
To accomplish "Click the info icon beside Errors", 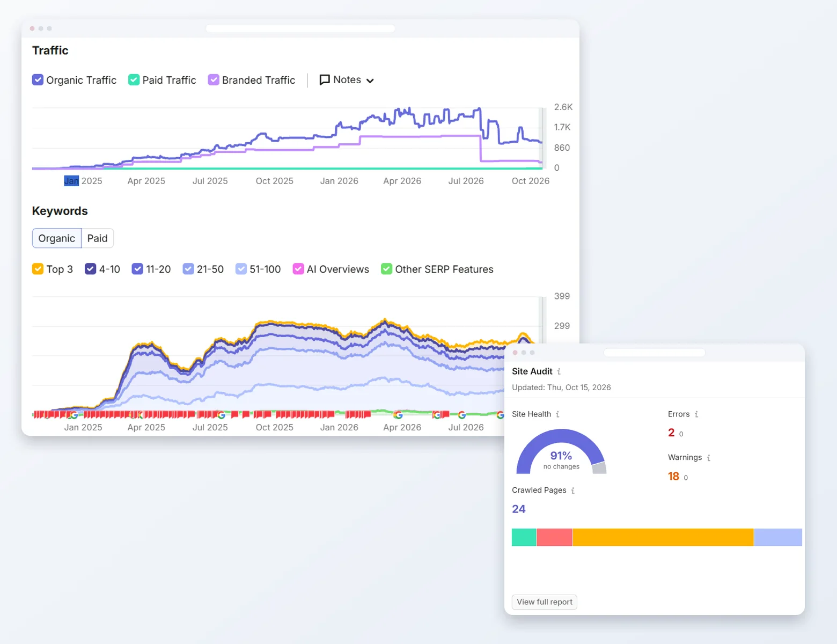I will [696, 414].
